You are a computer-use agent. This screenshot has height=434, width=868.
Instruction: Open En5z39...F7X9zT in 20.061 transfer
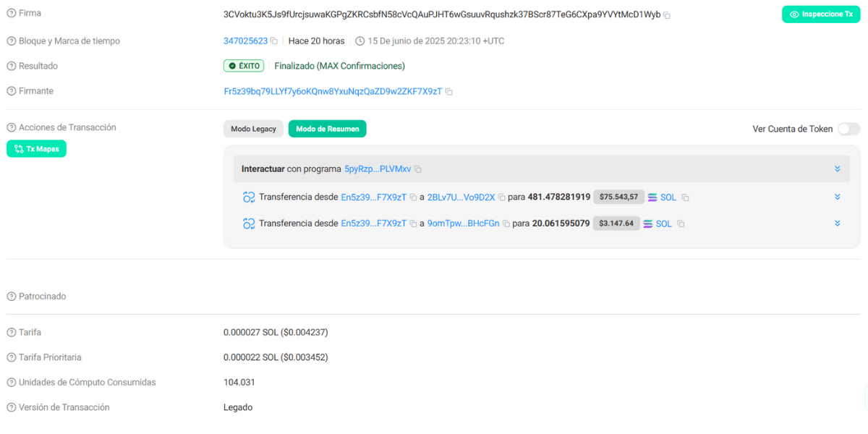[x=374, y=224]
